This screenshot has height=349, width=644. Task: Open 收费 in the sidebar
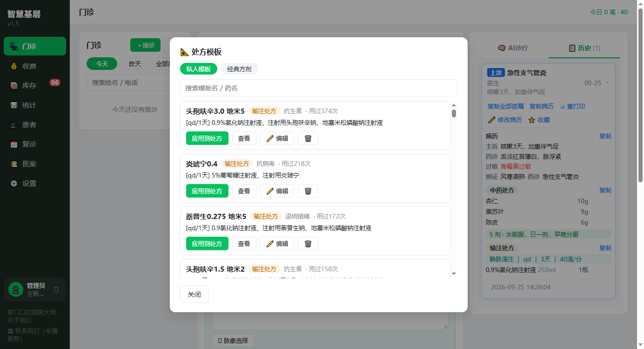click(35, 66)
